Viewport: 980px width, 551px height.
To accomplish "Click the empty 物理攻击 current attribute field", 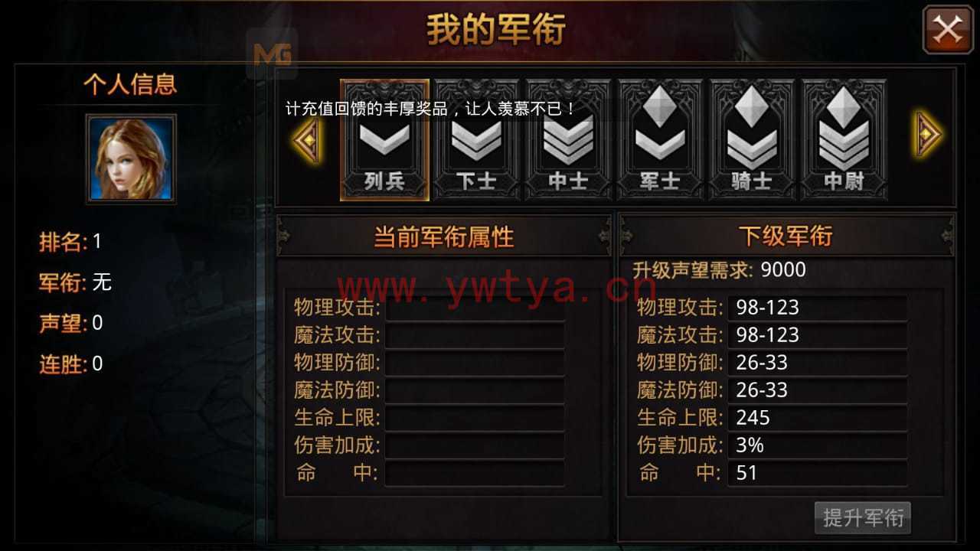I will click(475, 308).
